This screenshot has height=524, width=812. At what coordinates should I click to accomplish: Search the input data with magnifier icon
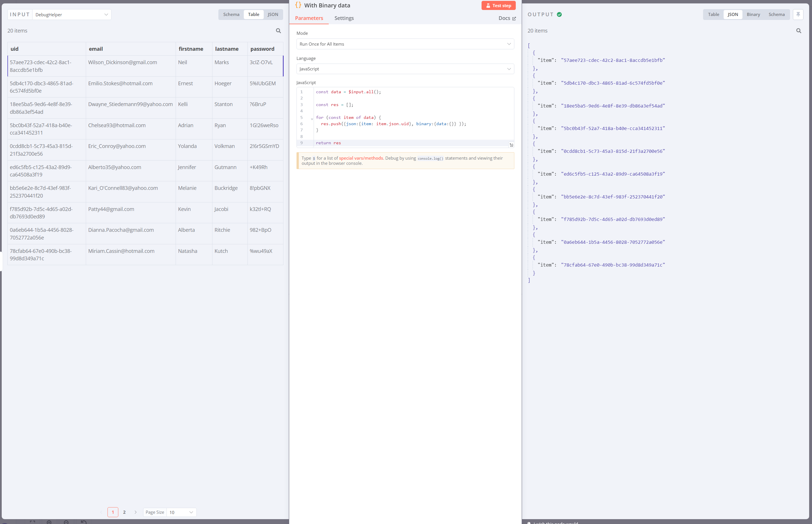pos(278,31)
